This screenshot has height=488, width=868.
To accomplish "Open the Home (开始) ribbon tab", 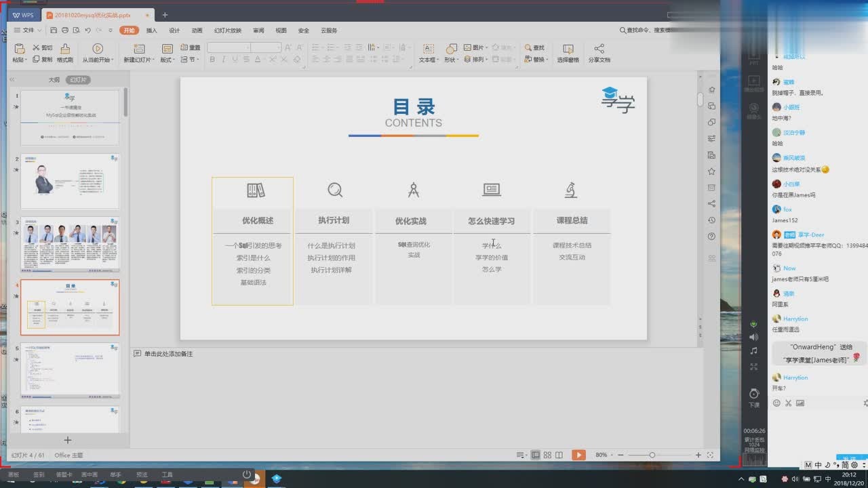I will (x=129, y=30).
